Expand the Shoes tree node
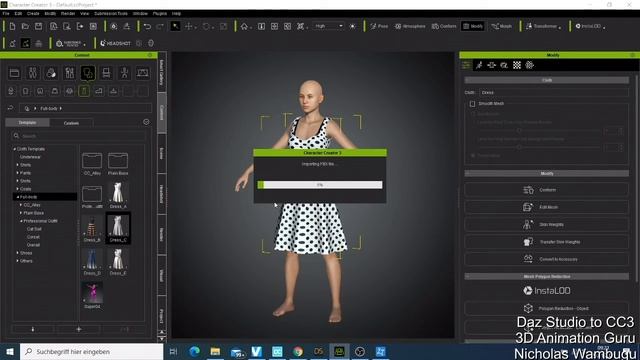The image size is (640, 360). (18, 253)
